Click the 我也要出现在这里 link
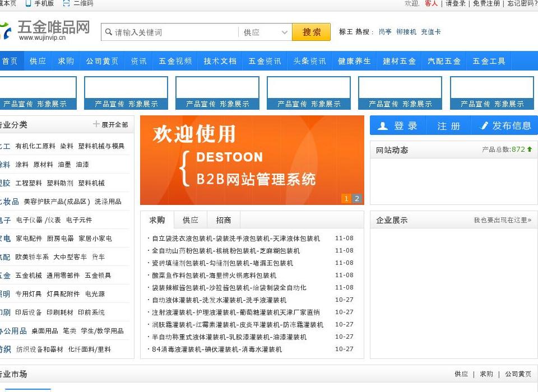This screenshot has height=392, width=538. click(x=502, y=220)
